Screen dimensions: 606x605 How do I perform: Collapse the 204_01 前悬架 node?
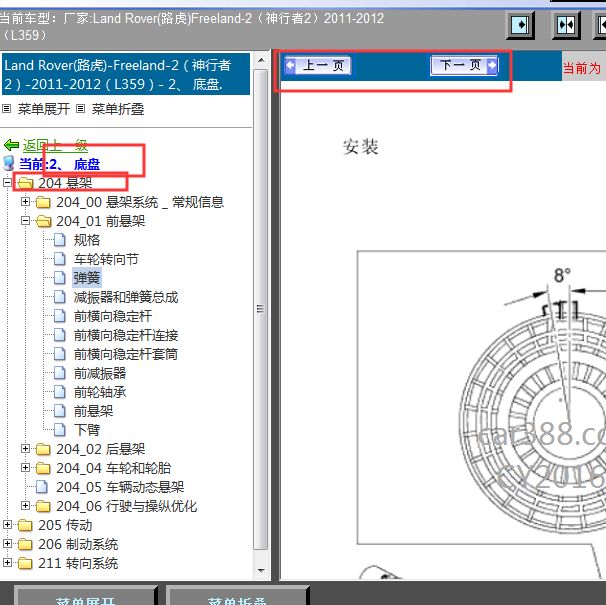[x=26, y=221]
